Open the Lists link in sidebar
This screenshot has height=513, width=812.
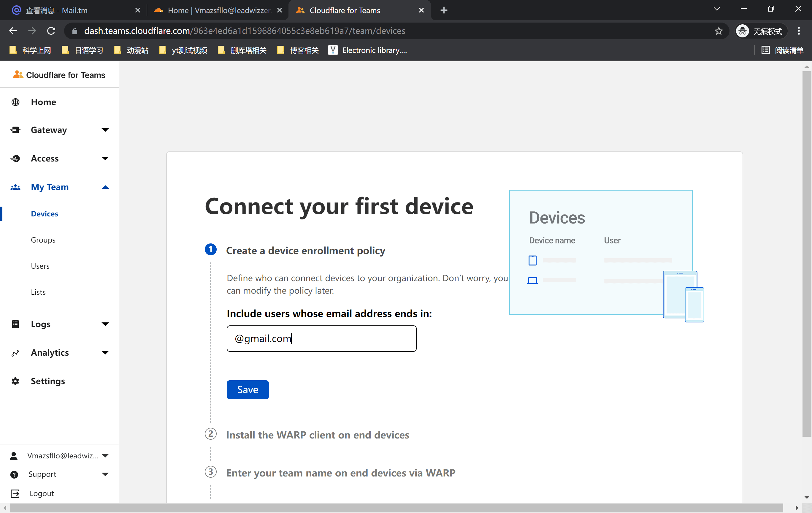38,292
